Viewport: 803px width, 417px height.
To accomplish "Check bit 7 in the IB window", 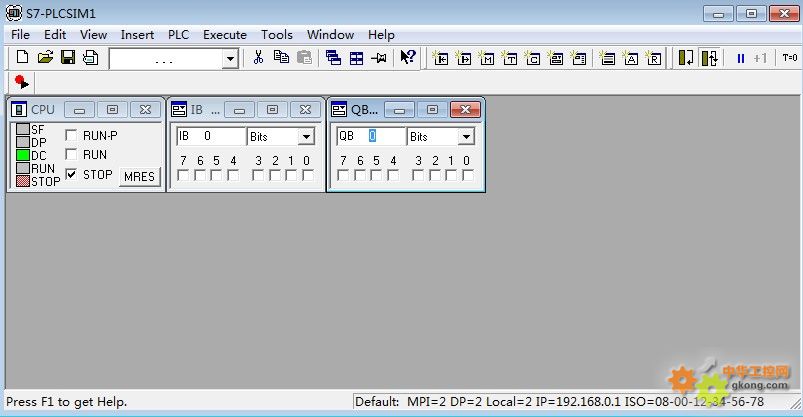I will coord(183,175).
